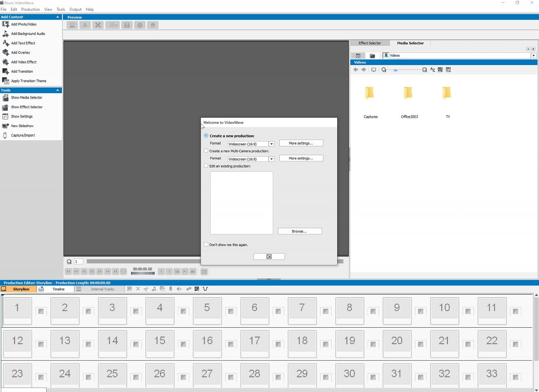Click the add music note icon in editor toolbar
Image resolution: width=539 pixels, height=392 pixels.
[x=154, y=289]
